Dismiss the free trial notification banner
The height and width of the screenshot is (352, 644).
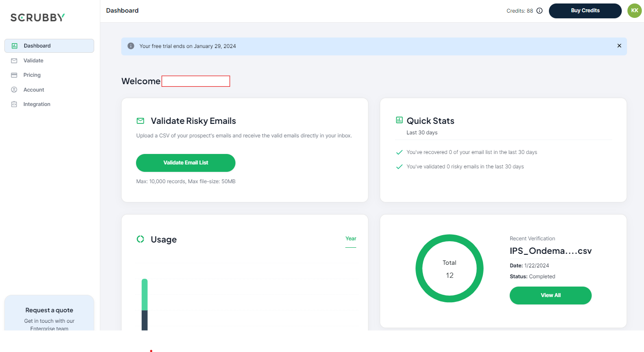click(x=619, y=45)
